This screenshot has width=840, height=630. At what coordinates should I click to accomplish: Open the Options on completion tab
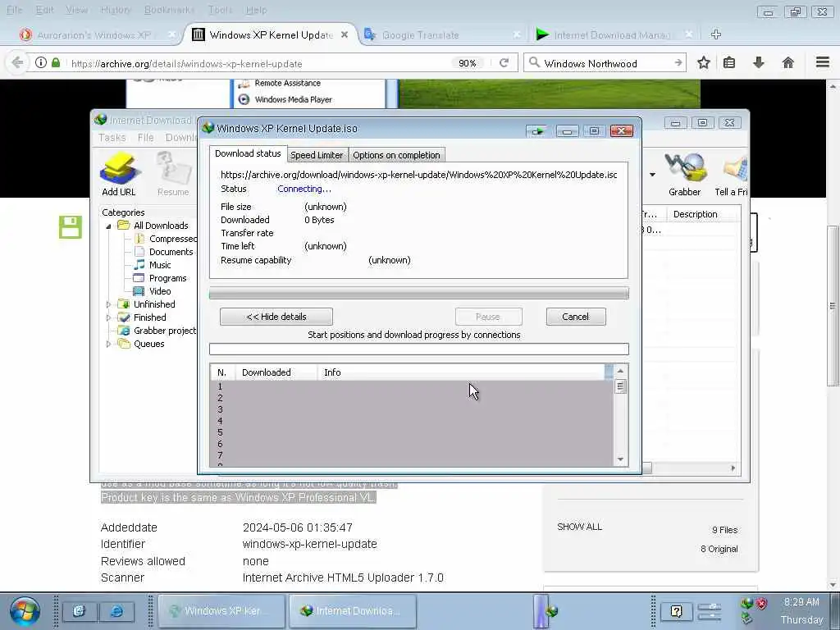(x=396, y=155)
